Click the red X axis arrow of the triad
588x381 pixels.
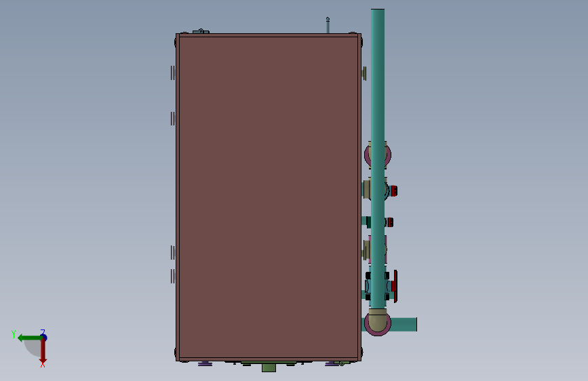[x=43, y=351]
